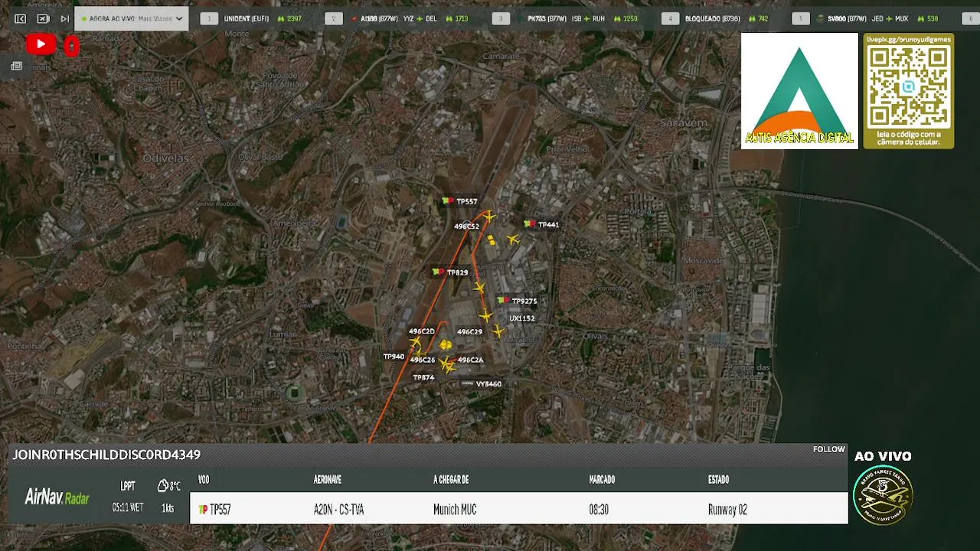Click the A20N - CS-TVA aircraft cell
This screenshot has width=980, height=551.
click(338, 510)
